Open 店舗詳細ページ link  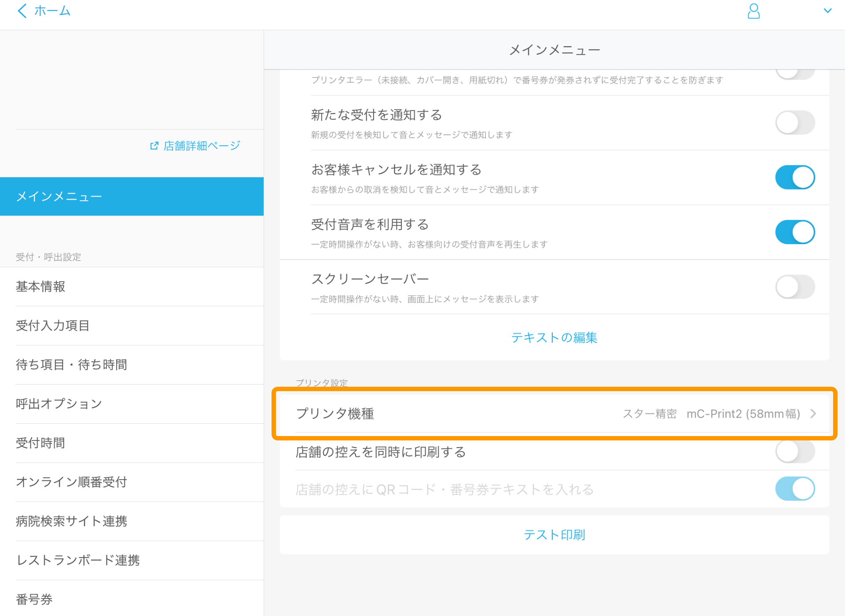[x=202, y=146]
